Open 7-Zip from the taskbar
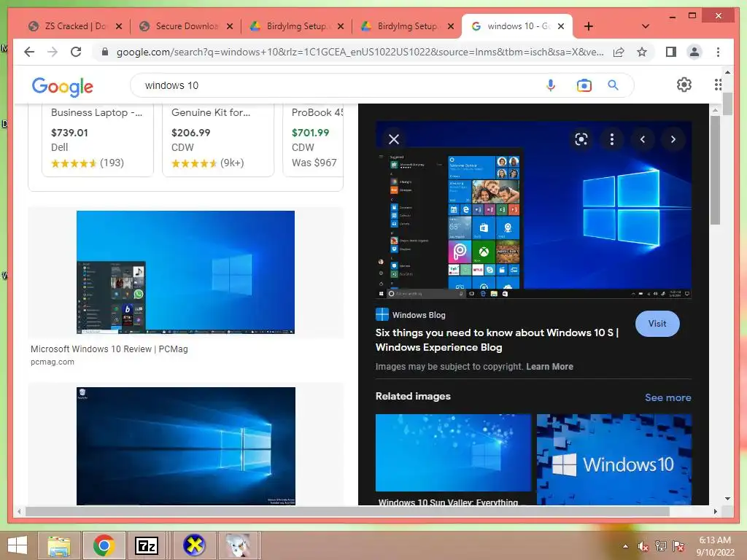Image resolution: width=747 pixels, height=560 pixels. pos(147,545)
